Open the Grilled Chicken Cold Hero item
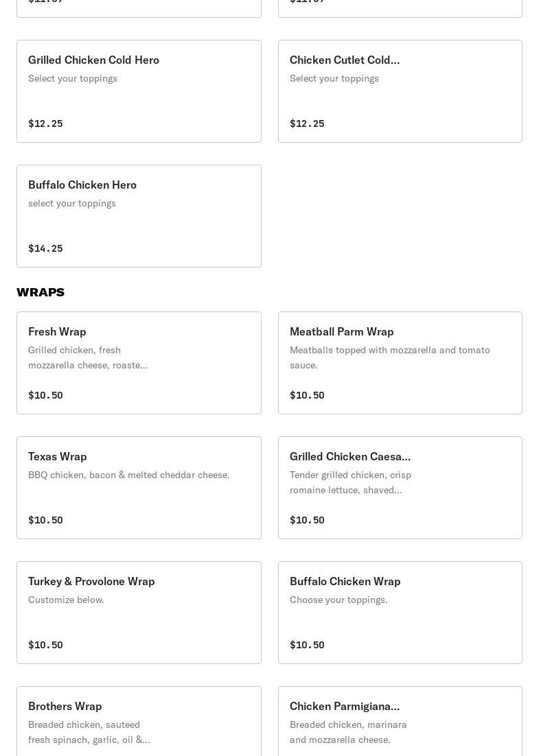Viewport: 539px width, 756px height. pyautogui.click(x=139, y=91)
